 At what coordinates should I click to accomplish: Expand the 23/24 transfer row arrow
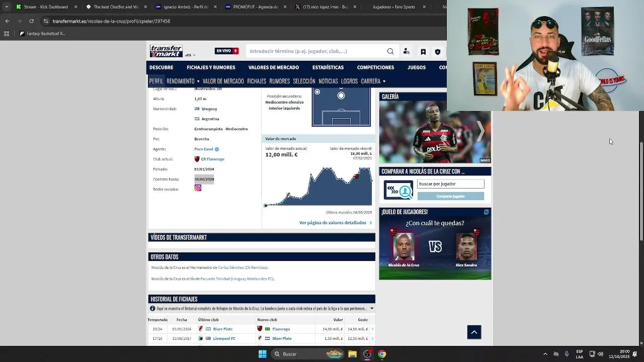pos(372,329)
